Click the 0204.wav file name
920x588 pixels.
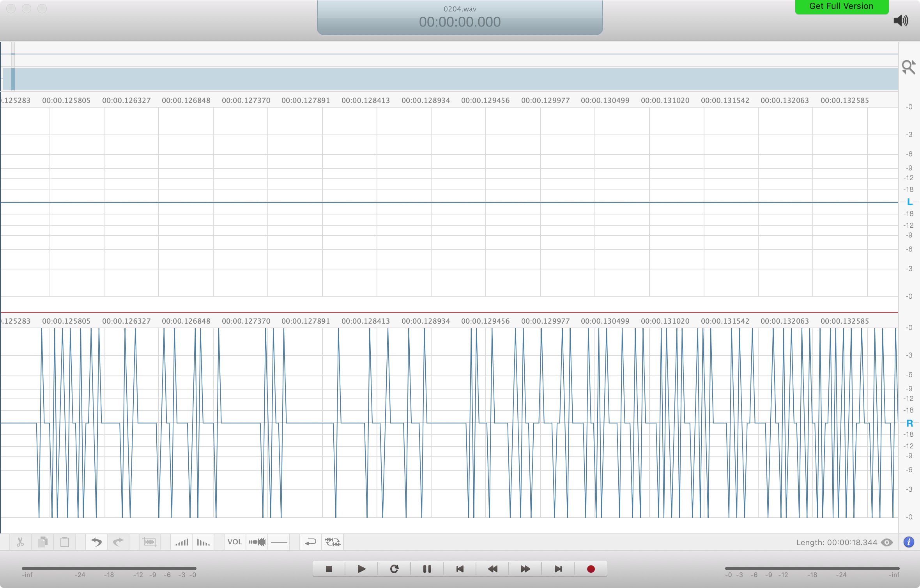click(x=460, y=9)
